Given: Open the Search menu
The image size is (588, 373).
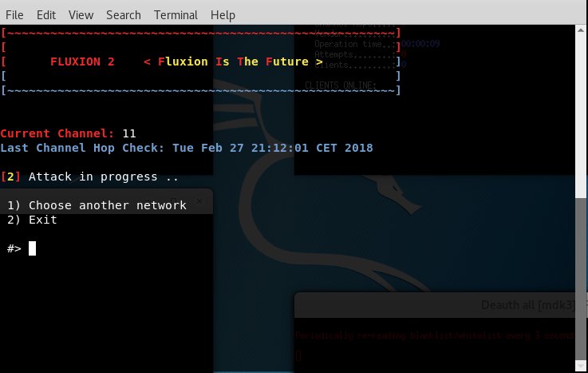Looking at the screenshot, I should coord(124,15).
